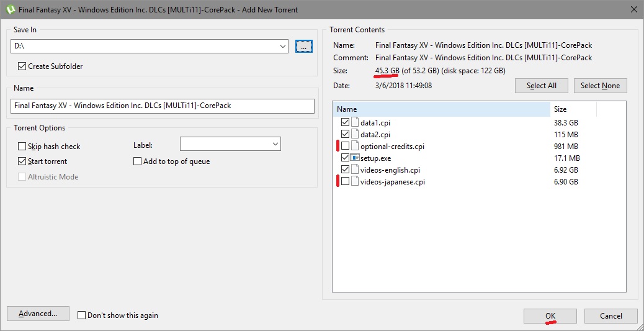This screenshot has width=644, height=331.
Task: Cancel adding the torrent
Action: point(610,316)
